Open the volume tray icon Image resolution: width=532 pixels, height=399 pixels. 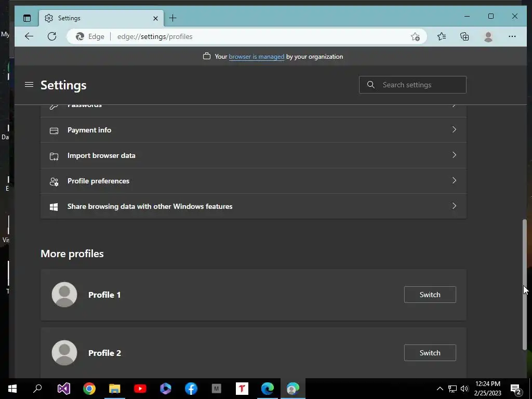coord(464,389)
